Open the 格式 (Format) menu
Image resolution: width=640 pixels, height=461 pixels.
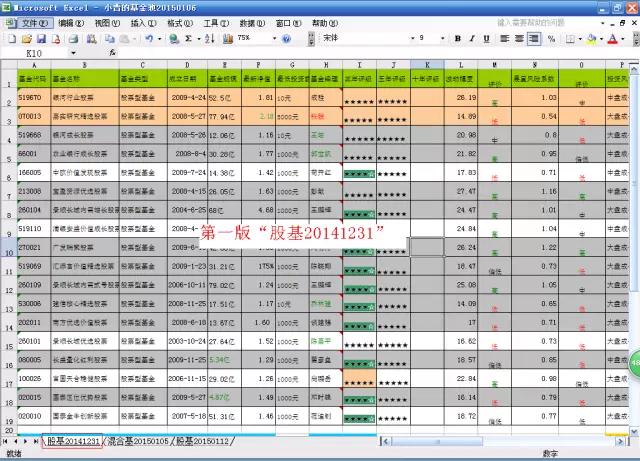(x=180, y=23)
